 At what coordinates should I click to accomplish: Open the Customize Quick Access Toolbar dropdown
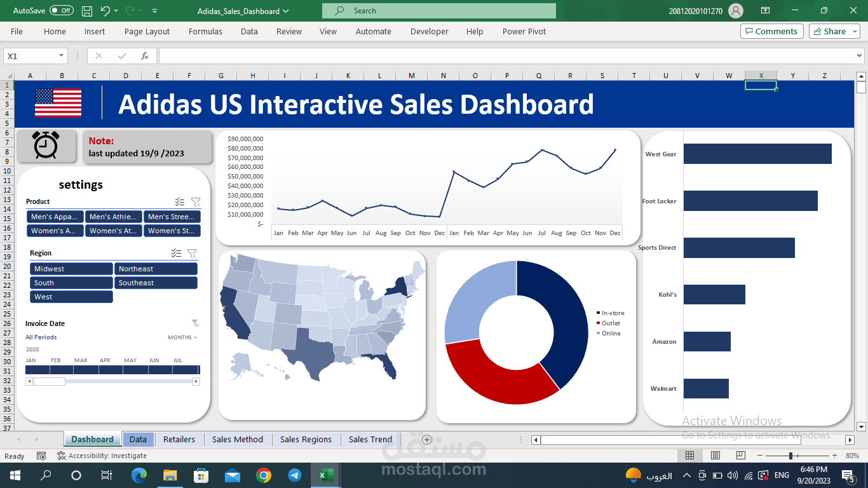pos(155,11)
